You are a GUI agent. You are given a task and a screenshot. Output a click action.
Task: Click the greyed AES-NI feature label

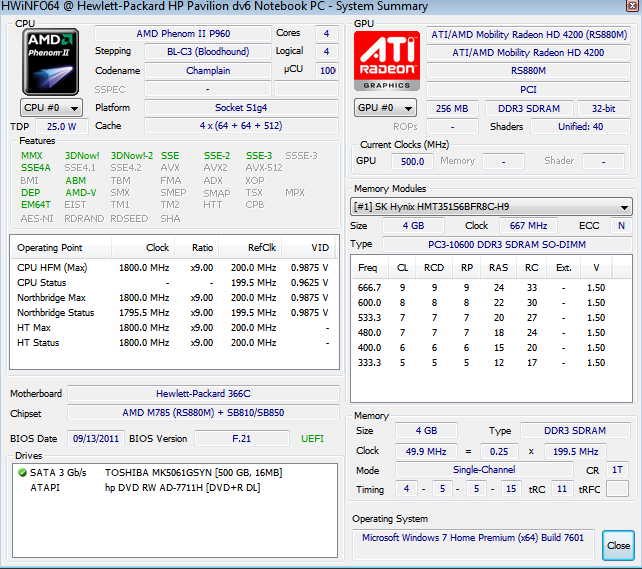click(x=37, y=219)
